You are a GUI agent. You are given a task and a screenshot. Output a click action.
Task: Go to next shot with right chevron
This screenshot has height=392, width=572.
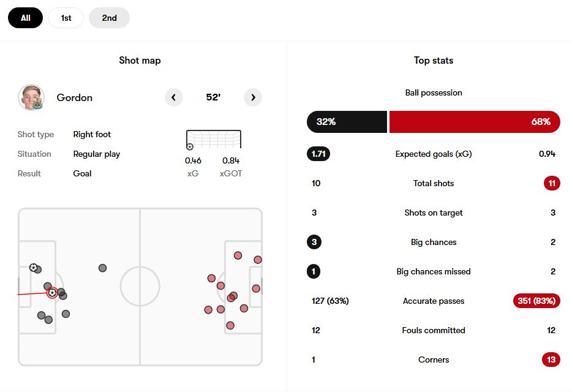pyautogui.click(x=253, y=97)
